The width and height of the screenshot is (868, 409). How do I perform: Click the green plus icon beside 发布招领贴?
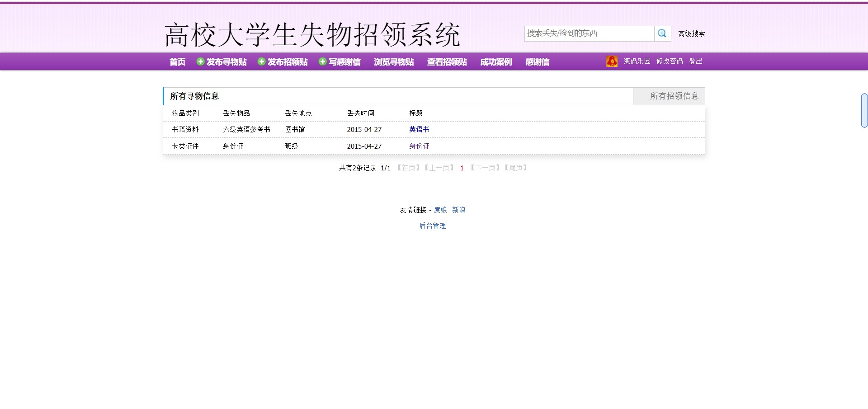tap(261, 61)
